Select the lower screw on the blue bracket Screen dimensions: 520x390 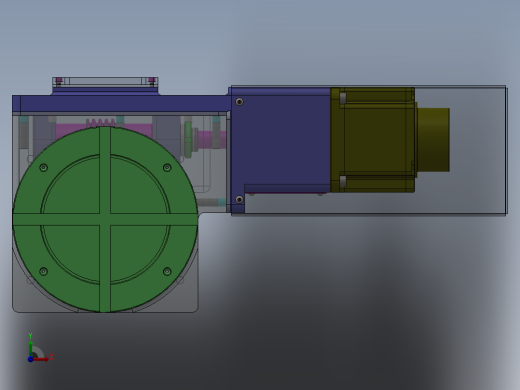[239, 199]
